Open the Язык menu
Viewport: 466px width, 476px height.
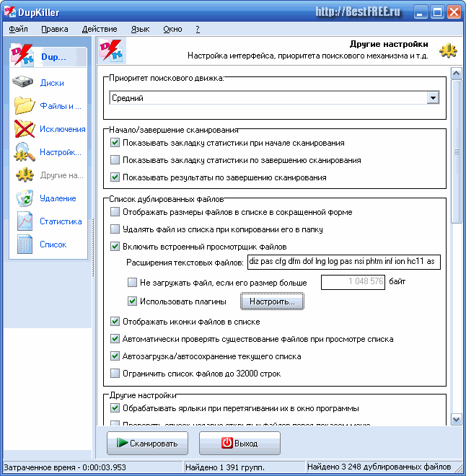[140, 29]
